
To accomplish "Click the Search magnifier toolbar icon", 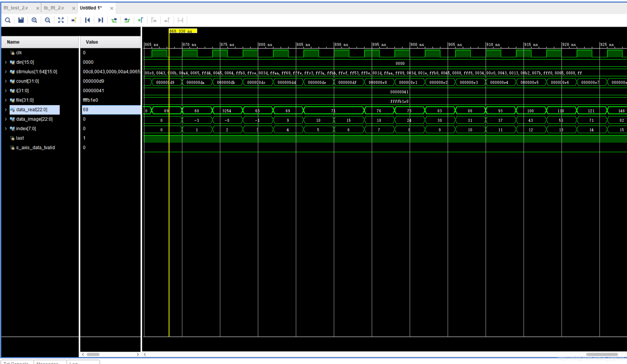I will click(8, 20).
